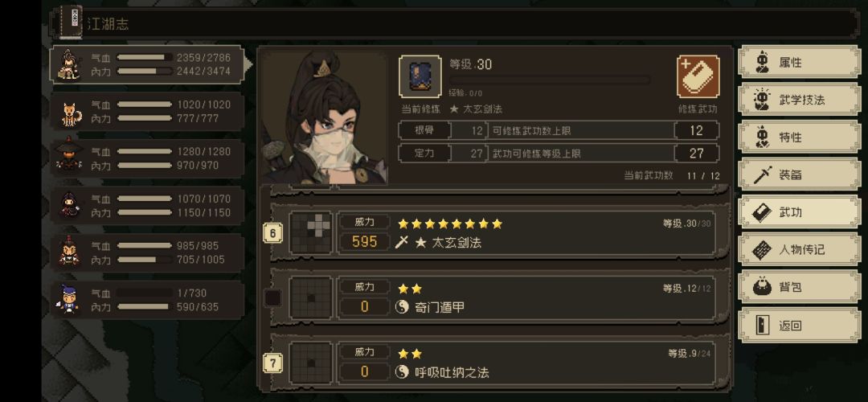
Task: Open the 修炼武功 book-plus icon
Action: click(x=698, y=76)
